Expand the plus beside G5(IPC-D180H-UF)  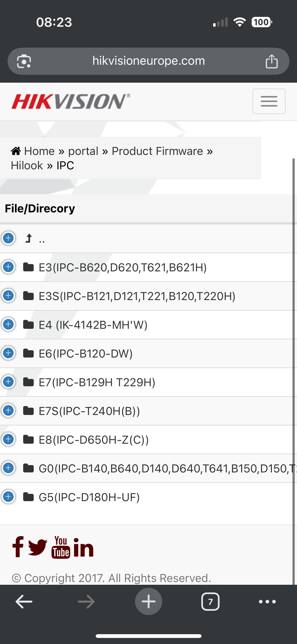(8, 497)
